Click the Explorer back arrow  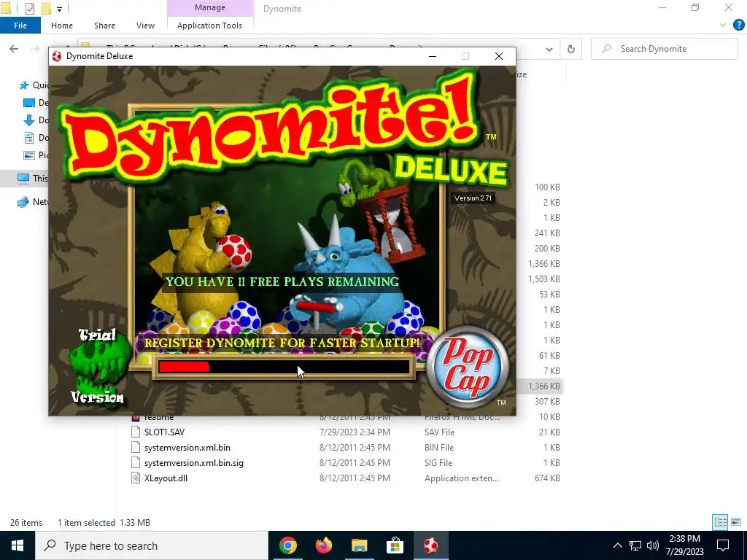click(14, 49)
